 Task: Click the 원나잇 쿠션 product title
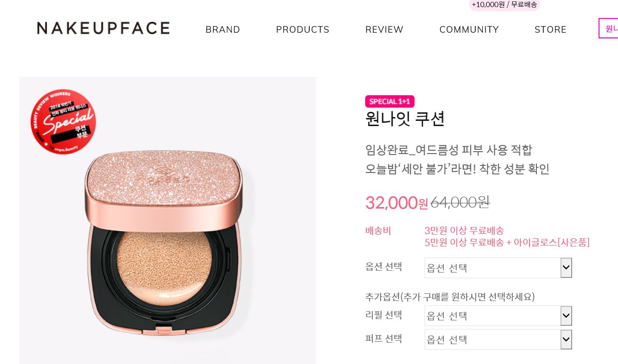[405, 118]
